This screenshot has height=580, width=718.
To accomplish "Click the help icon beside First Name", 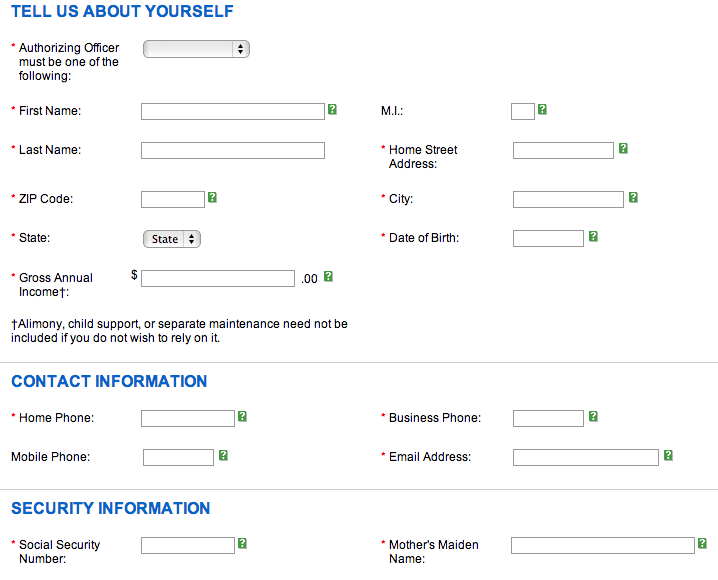I will 332,109.
